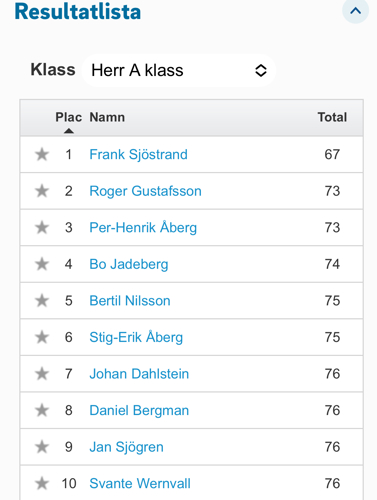Favorite Svante Wernvall via star icon
377x500 pixels.
(x=42, y=483)
